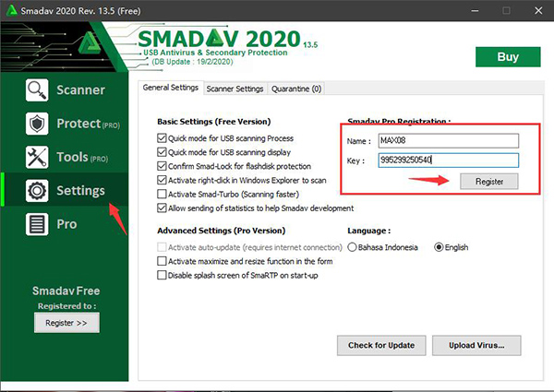Click the green Buy button
The height and width of the screenshot is (392, 554).
tap(508, 57)
